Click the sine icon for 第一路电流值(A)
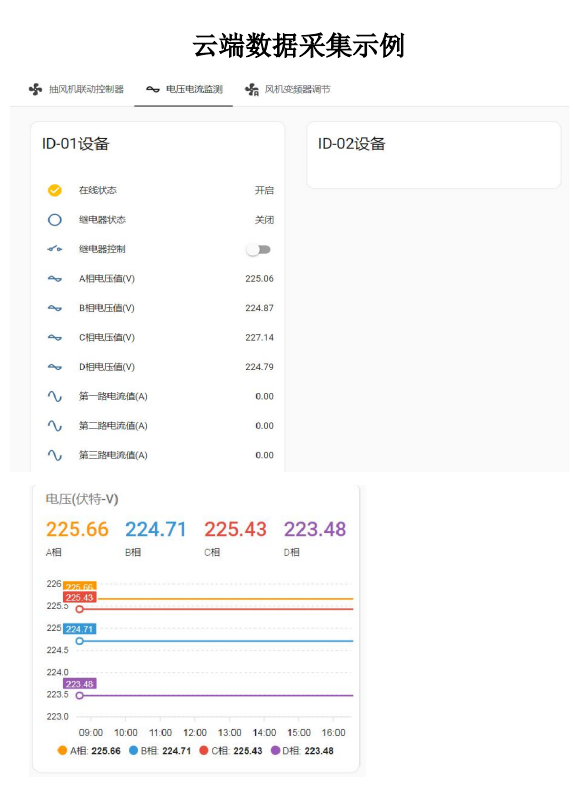574x785 pixels. click(x=55, y=397)
